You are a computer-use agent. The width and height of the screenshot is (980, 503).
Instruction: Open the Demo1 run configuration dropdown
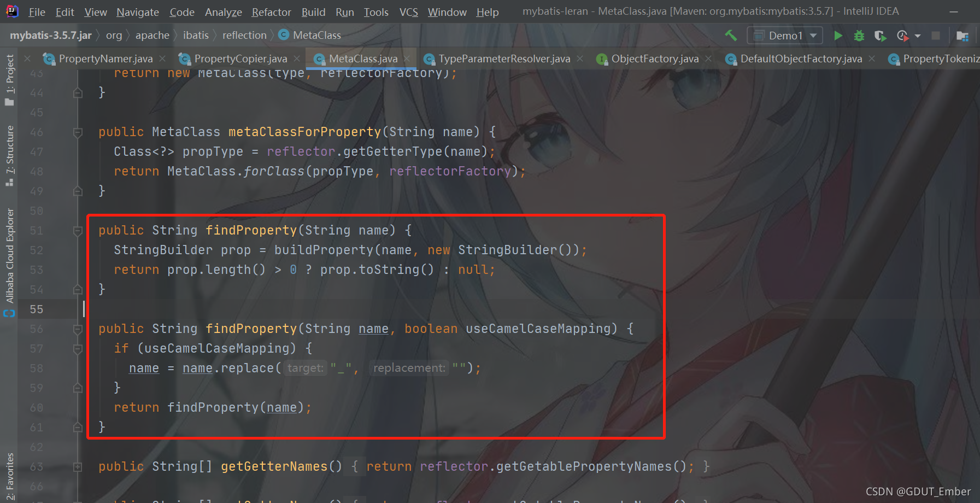pos(785,36)
